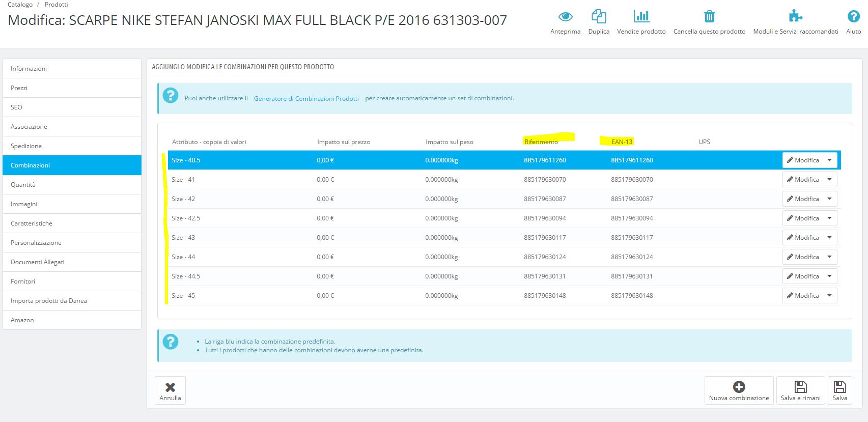Click the Impatto sul prezzo header
Viewport: 868px width, 422px height.
(344, 142)
